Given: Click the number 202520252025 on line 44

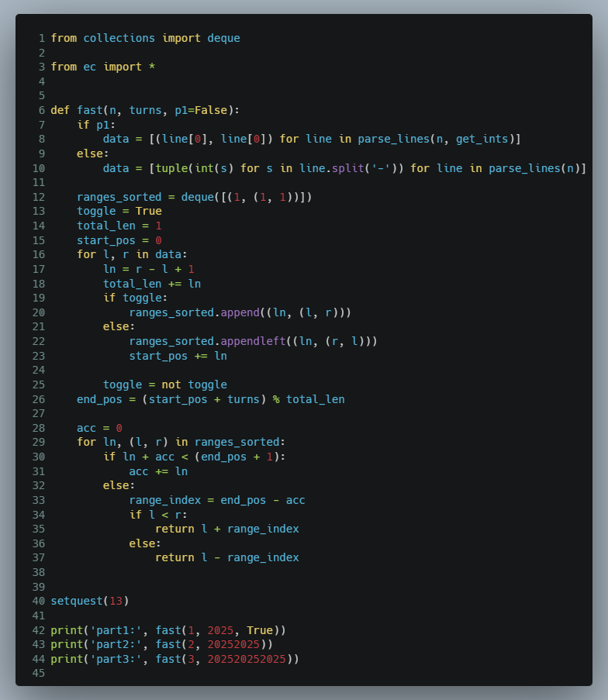Looking at the screenshot, I should point(247,659).
